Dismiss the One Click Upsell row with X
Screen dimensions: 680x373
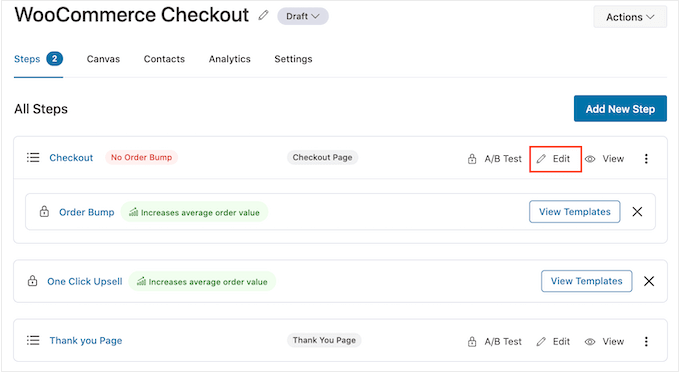[x=649, y=281]
